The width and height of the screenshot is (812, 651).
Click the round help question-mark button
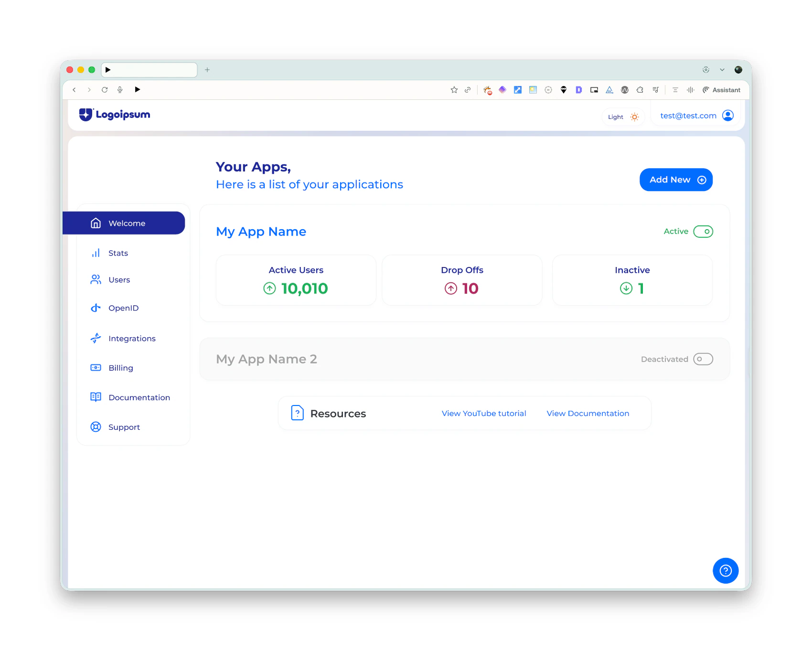(726, 571)
